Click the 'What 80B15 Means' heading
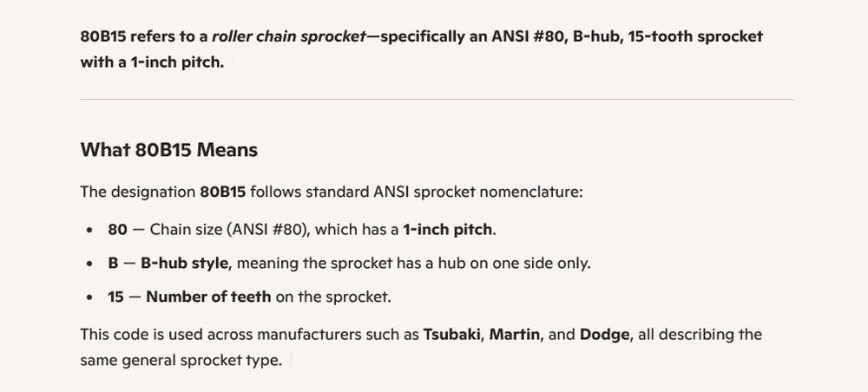 [x=169, y=150]
